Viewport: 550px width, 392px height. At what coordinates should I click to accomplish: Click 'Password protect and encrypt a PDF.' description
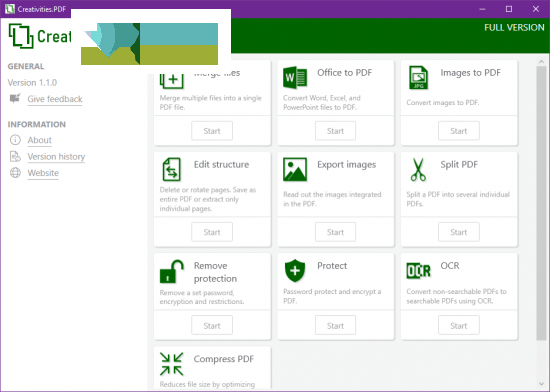[x=332, y=296]
